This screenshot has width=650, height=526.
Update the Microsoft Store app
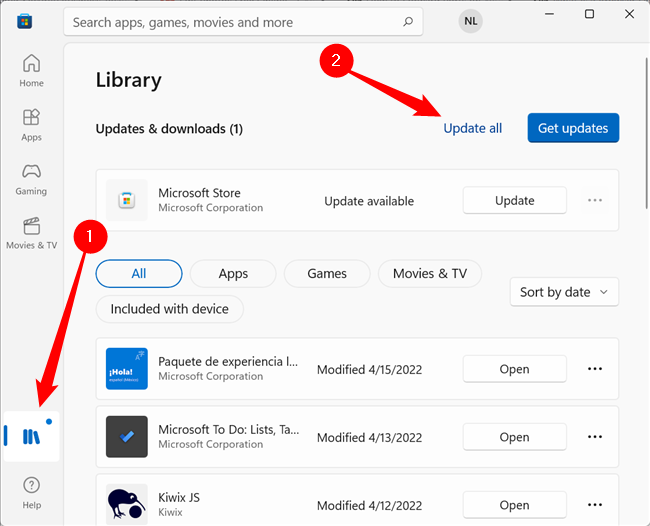click(x=514, y=200)
